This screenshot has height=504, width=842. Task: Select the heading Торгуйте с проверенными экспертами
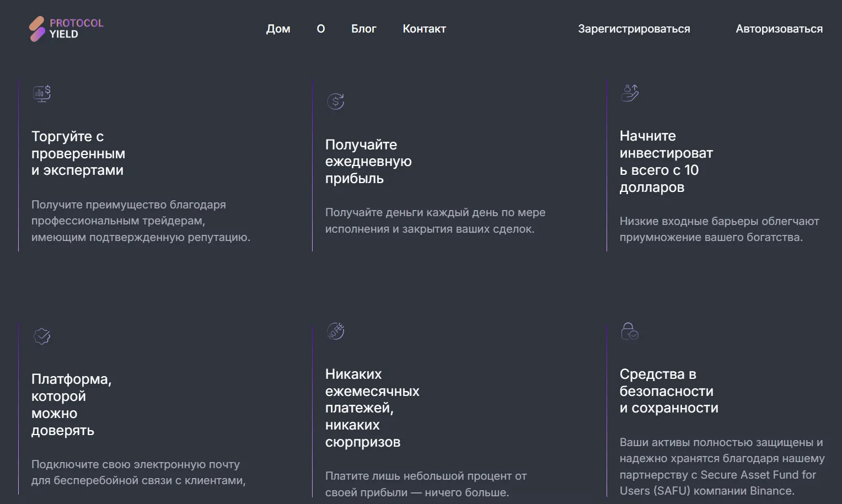(78, 153)
